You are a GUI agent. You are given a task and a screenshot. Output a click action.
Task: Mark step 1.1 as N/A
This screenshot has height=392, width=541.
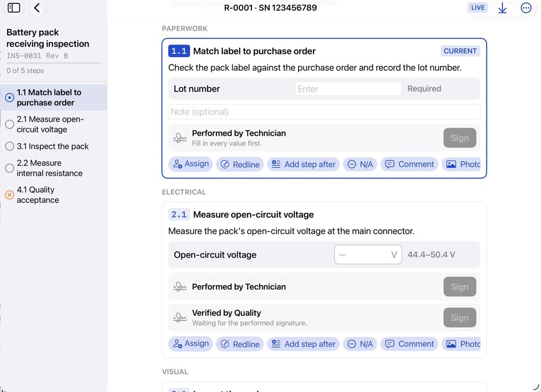[x=360, y=164]
